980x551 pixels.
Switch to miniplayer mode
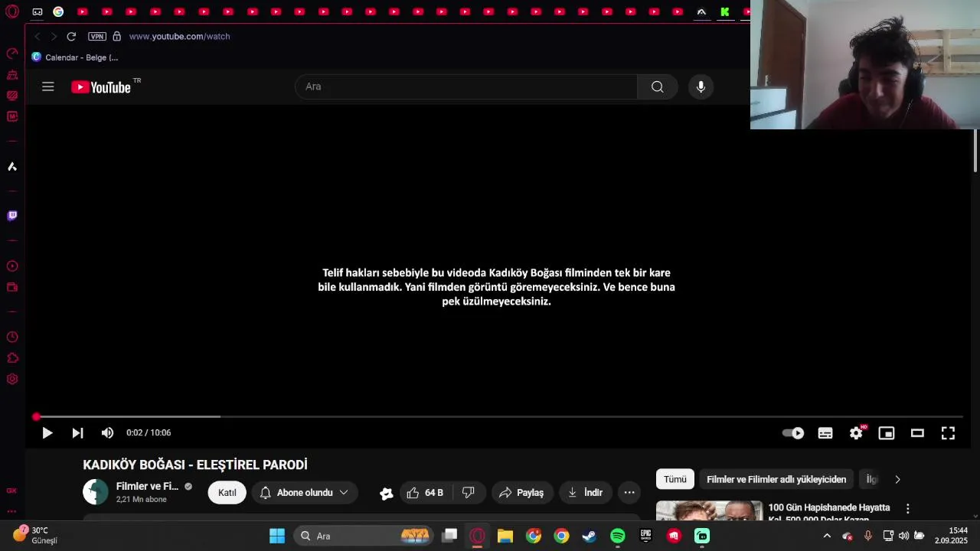pyautogui.click(x=887, y=433)
